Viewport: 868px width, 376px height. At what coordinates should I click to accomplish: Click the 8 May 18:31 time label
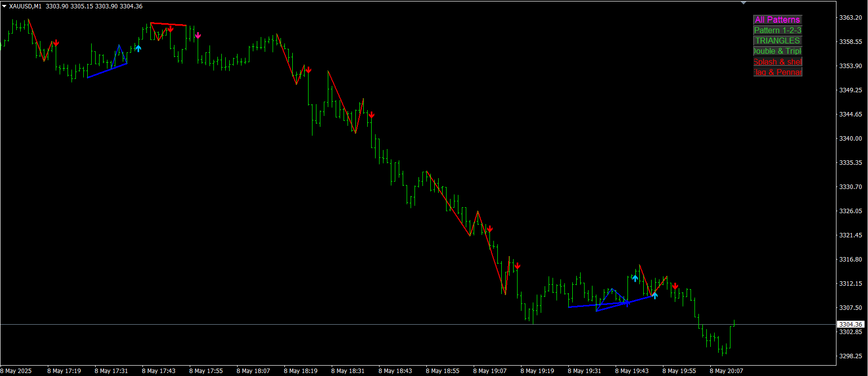(348, 371)
